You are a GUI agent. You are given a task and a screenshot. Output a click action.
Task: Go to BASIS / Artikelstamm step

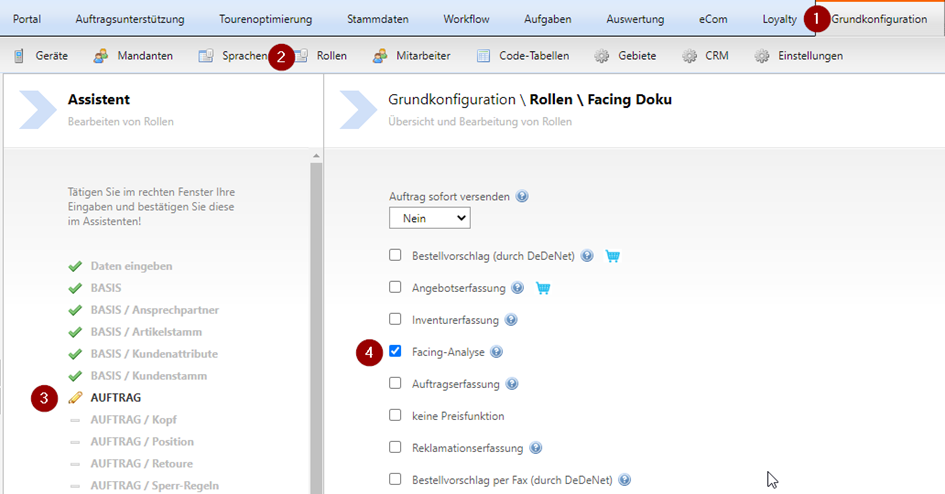tap(146, 332)
